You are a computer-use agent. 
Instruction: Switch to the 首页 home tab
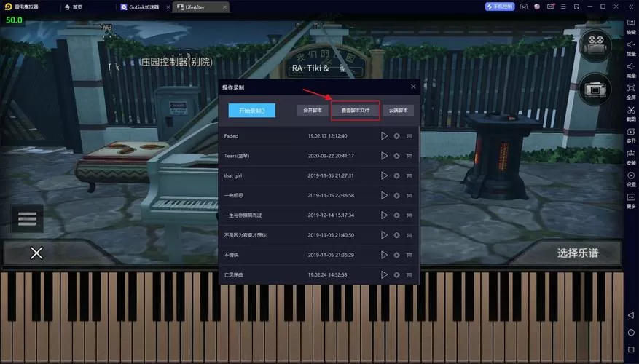pos(74,7)
